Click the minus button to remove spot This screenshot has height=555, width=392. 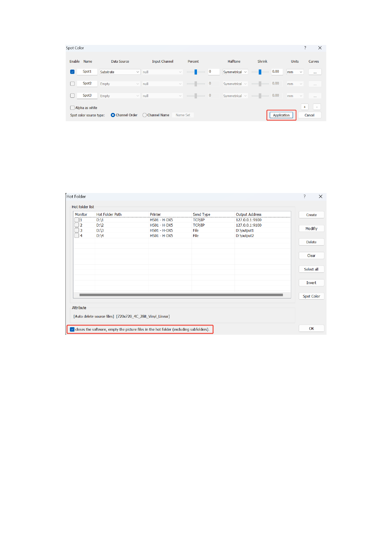coord(317,107)
